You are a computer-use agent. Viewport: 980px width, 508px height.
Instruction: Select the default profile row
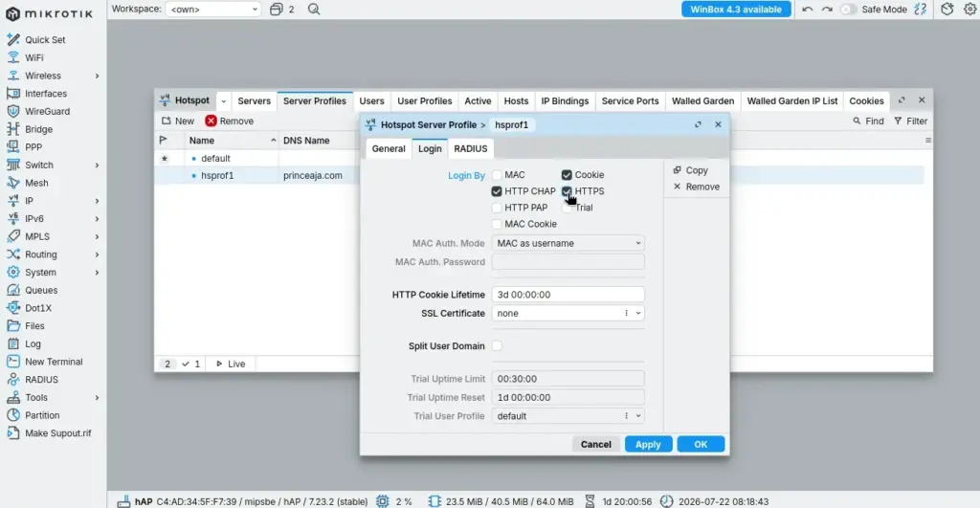click(x=256, y=158)
